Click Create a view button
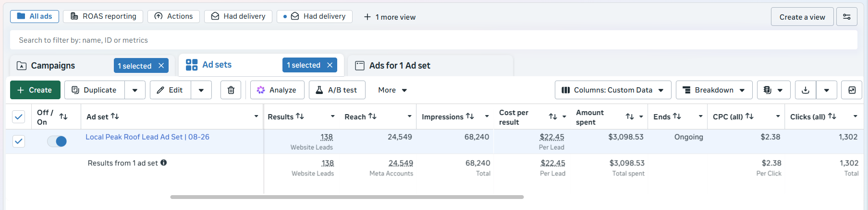868x210 pixels. 802,17
